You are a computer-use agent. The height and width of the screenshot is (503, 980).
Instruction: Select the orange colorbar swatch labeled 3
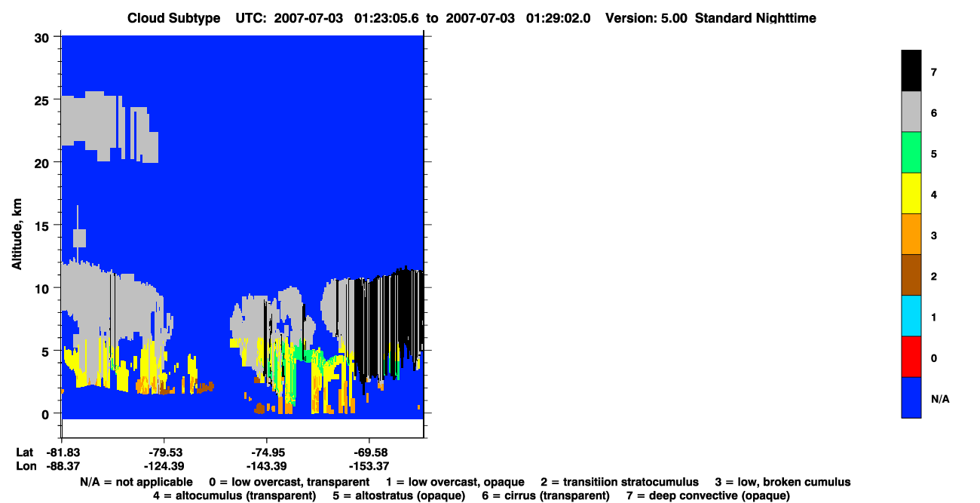tap(911, 234)
